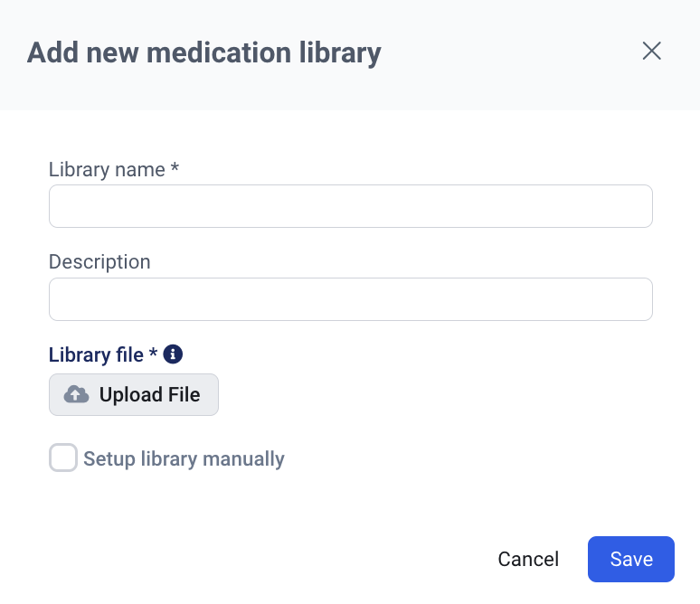Click the Library name field label

click(x=107, y=169)
